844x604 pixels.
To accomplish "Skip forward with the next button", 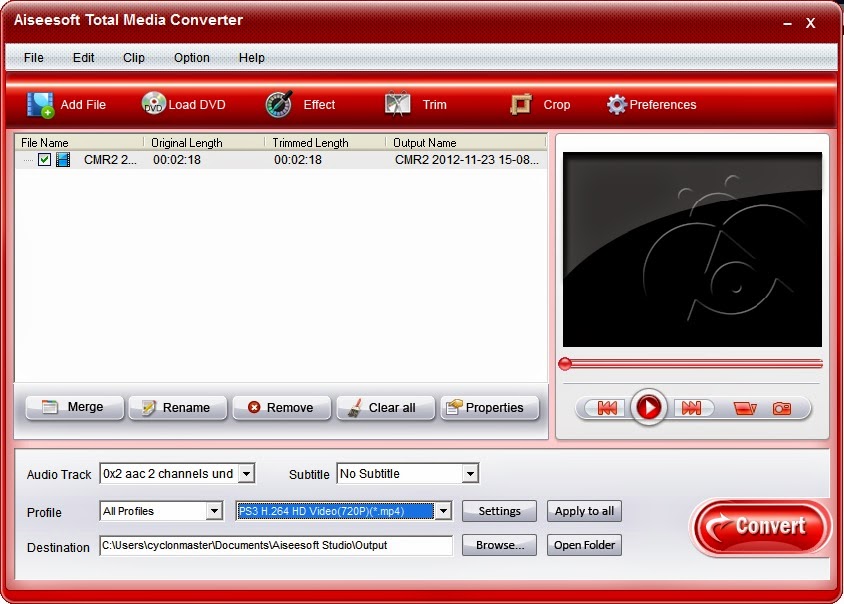I will point(692,408).
